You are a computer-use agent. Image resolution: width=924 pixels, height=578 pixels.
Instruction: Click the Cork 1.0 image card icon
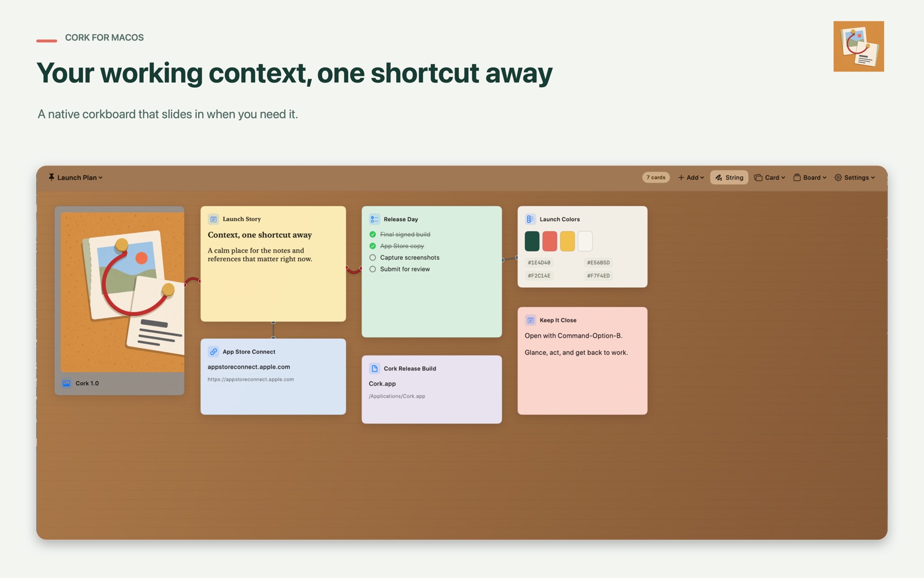pyautogui.click(x=66, y=383)
